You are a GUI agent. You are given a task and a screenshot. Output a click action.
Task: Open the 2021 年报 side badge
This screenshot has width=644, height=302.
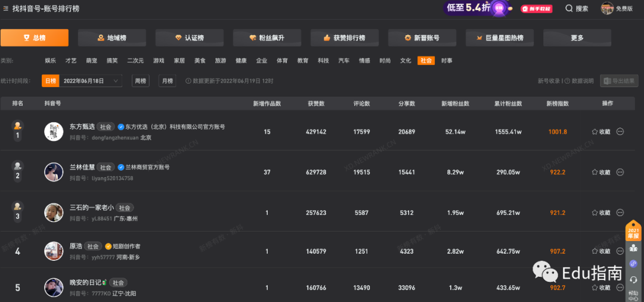[x=633, y=232]
